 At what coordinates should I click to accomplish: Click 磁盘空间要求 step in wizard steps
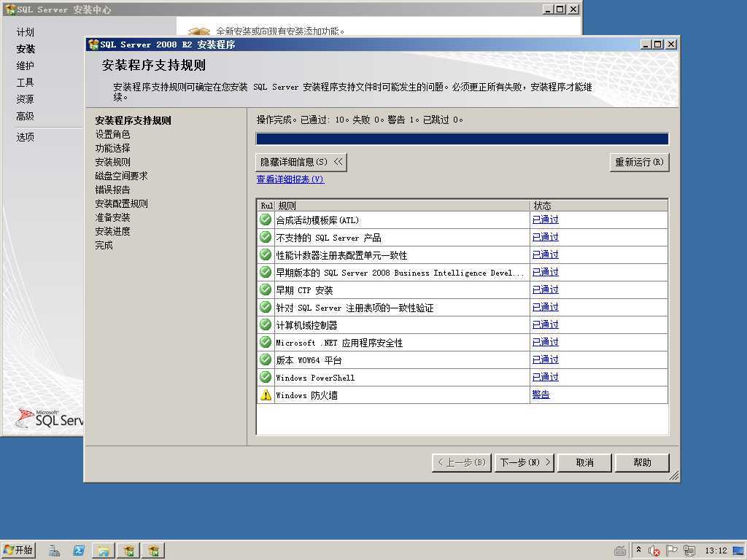click(x=122, y=176)
